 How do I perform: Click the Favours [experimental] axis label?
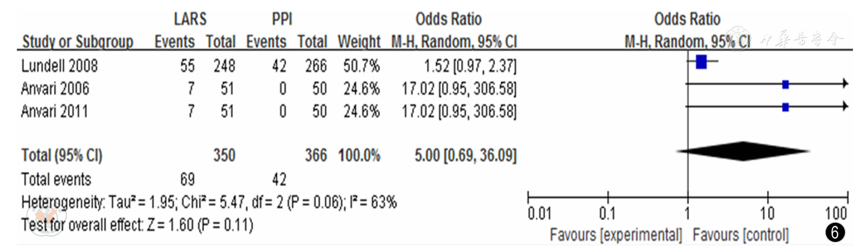tap(615, 235)
